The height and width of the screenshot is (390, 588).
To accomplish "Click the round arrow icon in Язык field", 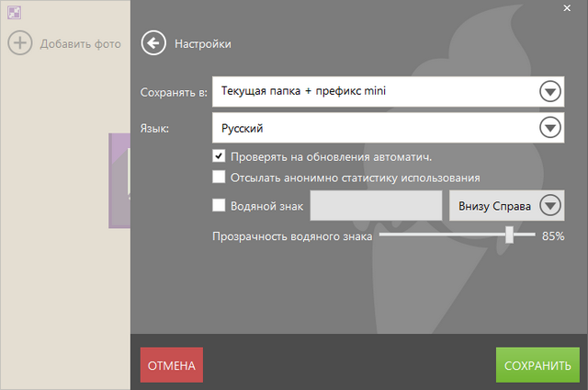I will [x=549, y=128].
